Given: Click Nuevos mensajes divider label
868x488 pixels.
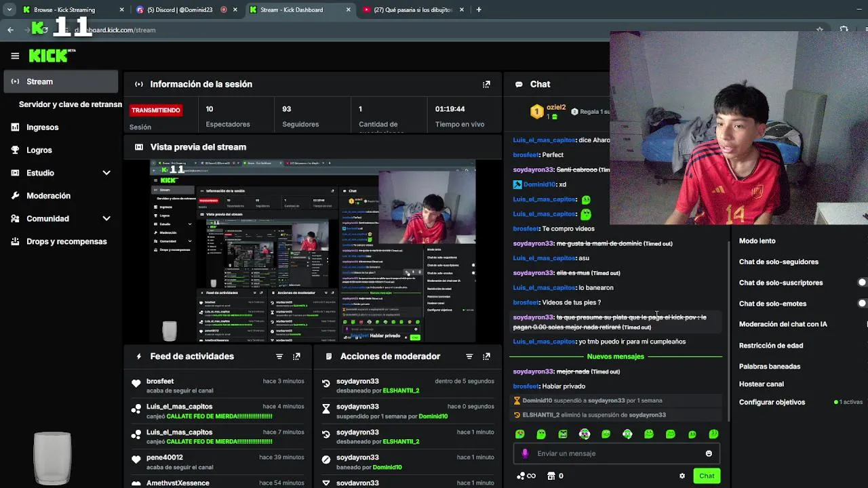Looking at the screenshot, I should (x=615, y=357).
